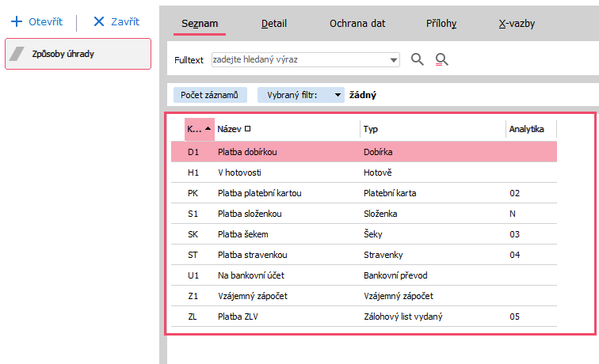This screenshot has width=599, height=364.
Task: Click the sort arrow in K... column
Action: (208, 128)
